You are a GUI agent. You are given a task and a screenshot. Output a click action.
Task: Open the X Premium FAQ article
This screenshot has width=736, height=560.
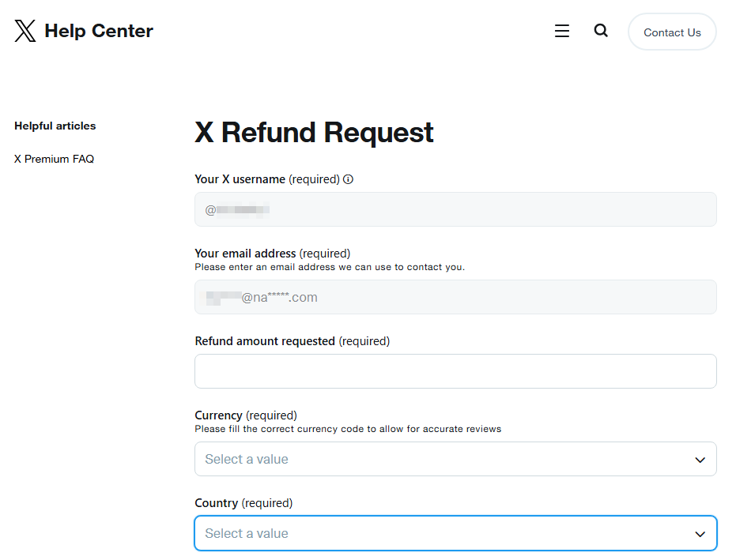click(54, 159)
